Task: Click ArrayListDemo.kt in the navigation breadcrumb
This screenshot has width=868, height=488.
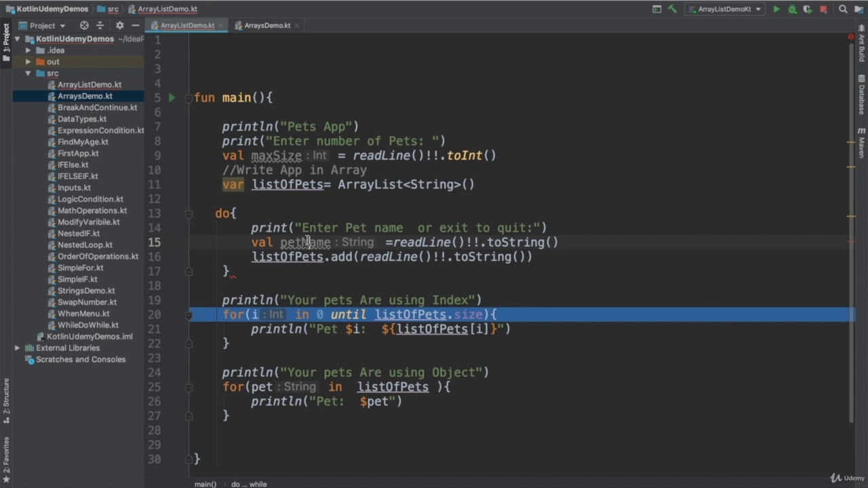Action: click(162, 9)
